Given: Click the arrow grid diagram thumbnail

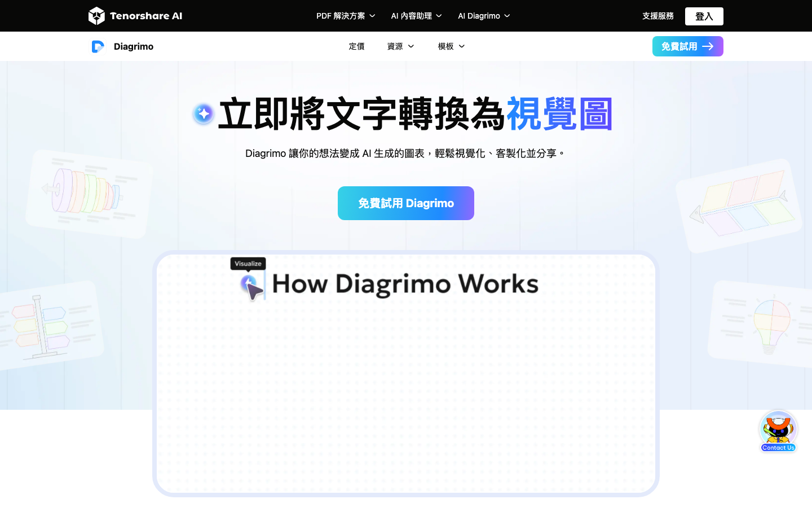Looking at the screenshot, I should tap(739, 206).
